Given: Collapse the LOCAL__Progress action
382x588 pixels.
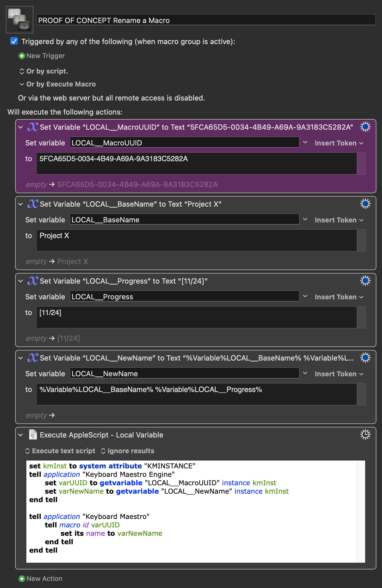Looking at the screenshot, I should (x=20, y=281).
